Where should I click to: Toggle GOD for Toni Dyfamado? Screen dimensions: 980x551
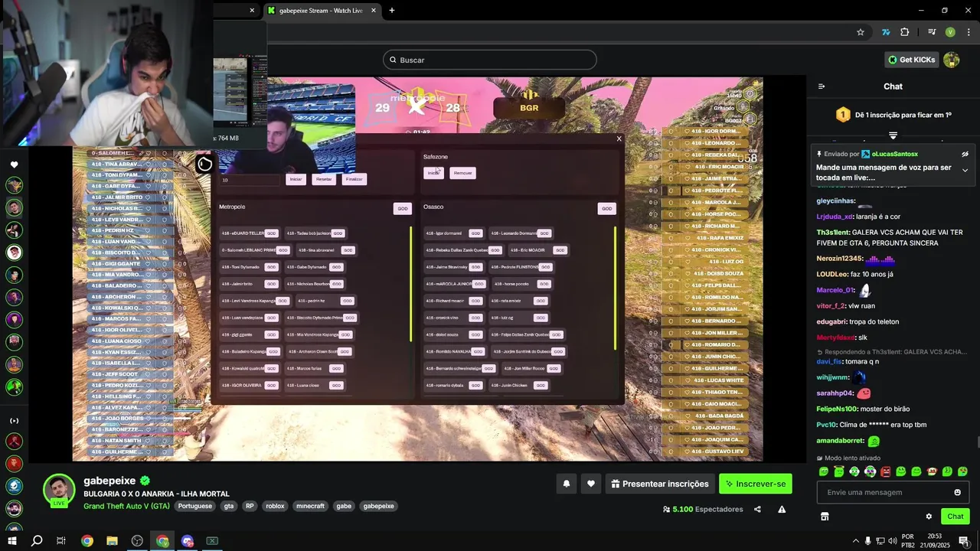271,267
